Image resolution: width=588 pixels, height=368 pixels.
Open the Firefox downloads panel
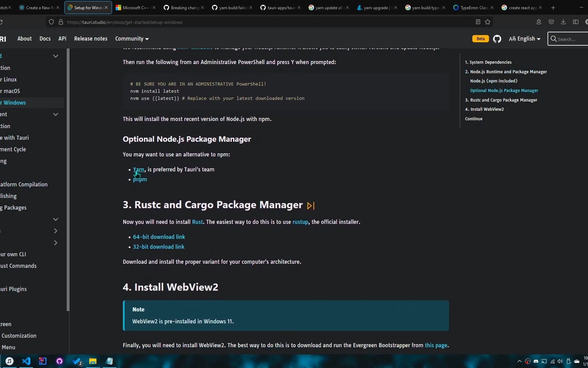[x=563, y=22]
